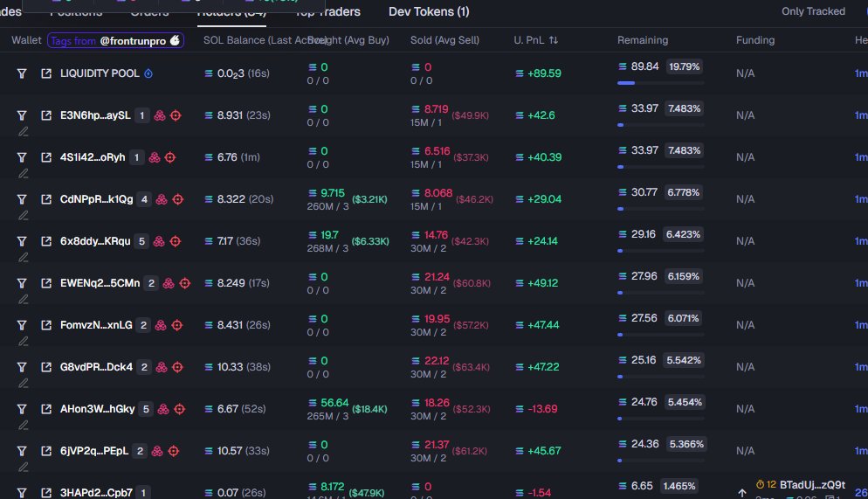Click the bundle icon beside CdNPpR...k1Qg

coord(161,199)
